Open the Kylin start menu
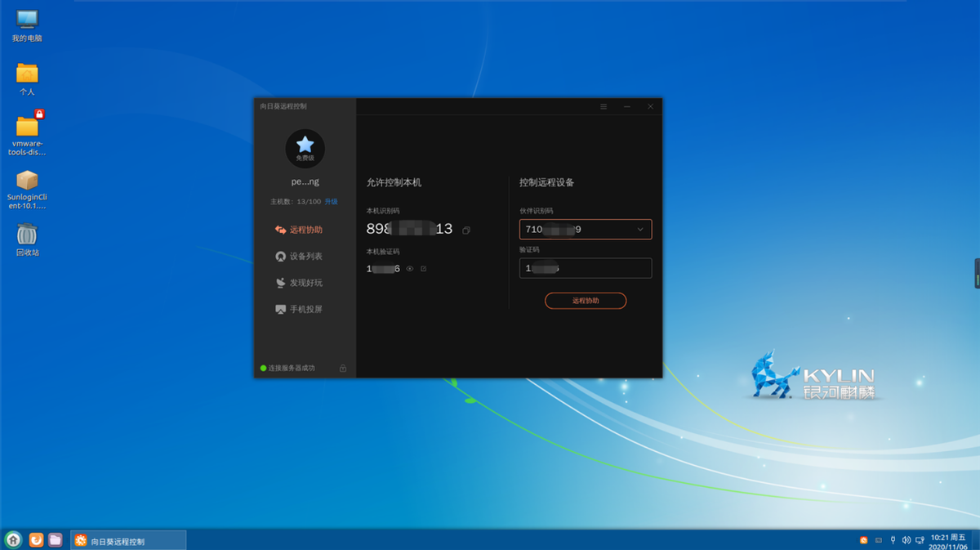980x550 pixels. click(x=13, y=539)
